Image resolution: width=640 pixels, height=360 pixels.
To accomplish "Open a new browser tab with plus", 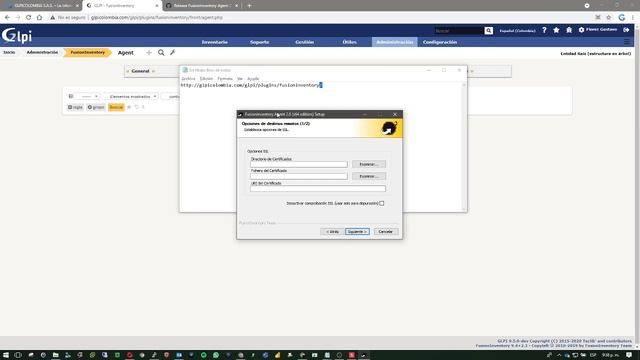I will pos(249,6).
